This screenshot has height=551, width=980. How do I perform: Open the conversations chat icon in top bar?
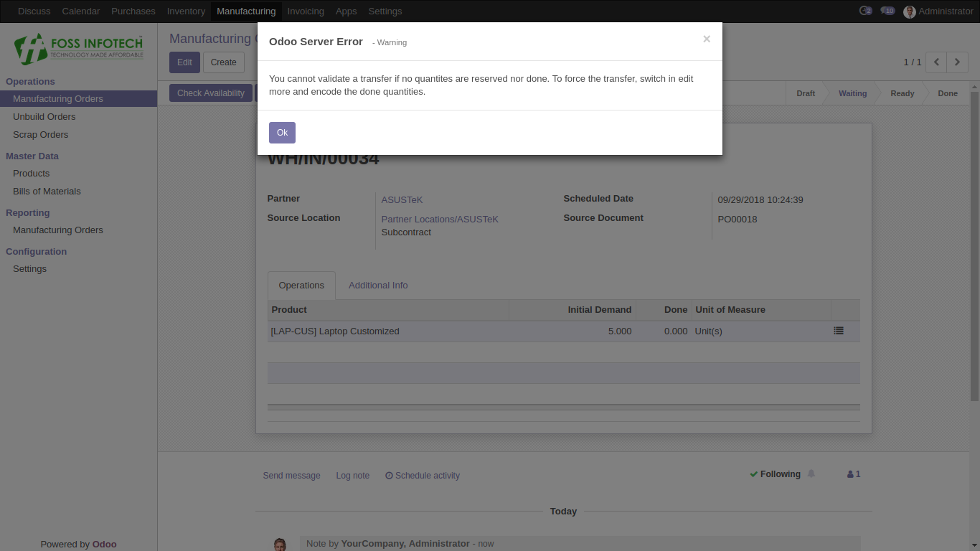[x=887, y=11]
